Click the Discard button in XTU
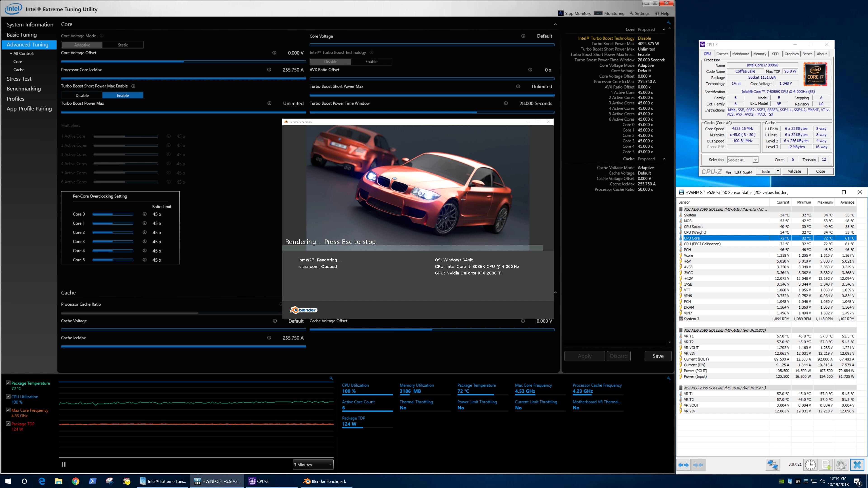This screenshot has height=488, width=868. [619, 356]
